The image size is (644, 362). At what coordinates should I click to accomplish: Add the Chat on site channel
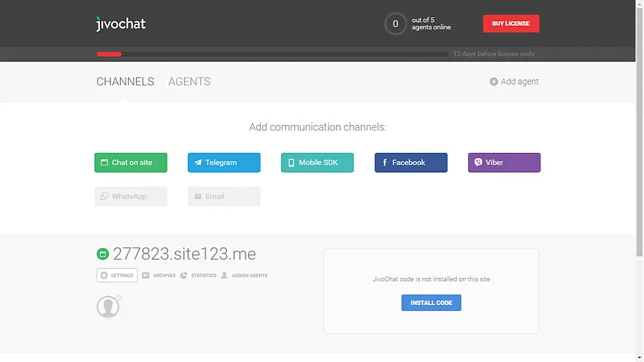131,163
